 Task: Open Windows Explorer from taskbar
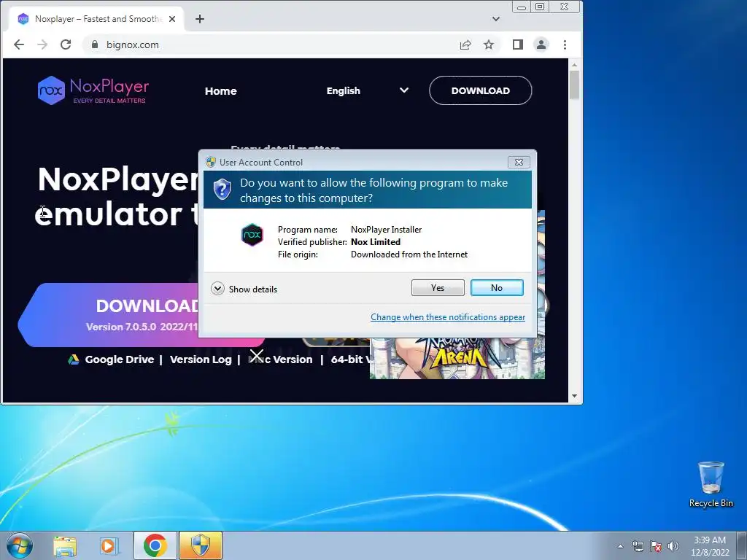(65, 546)
